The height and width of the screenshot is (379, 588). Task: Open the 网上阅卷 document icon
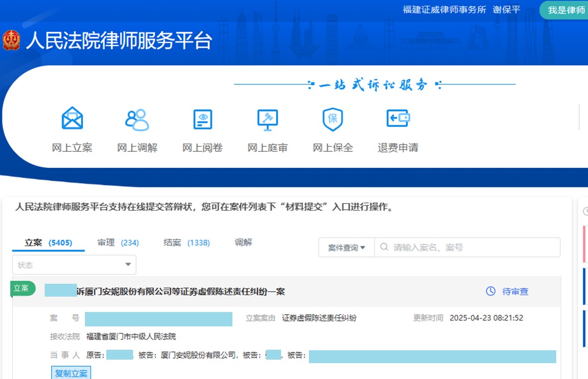tap(203, 119)
